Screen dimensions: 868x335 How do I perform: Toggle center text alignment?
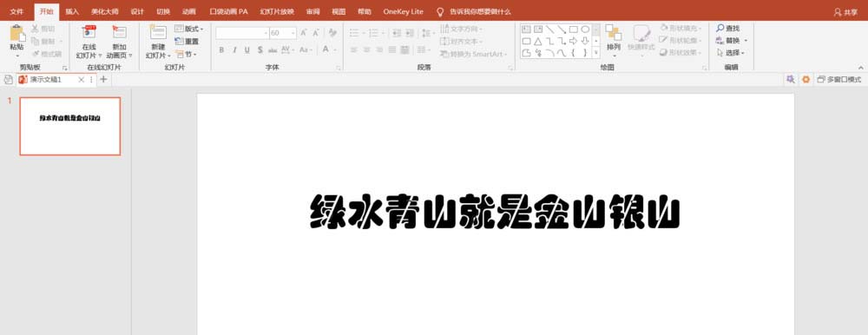click(x=366, y=49)
